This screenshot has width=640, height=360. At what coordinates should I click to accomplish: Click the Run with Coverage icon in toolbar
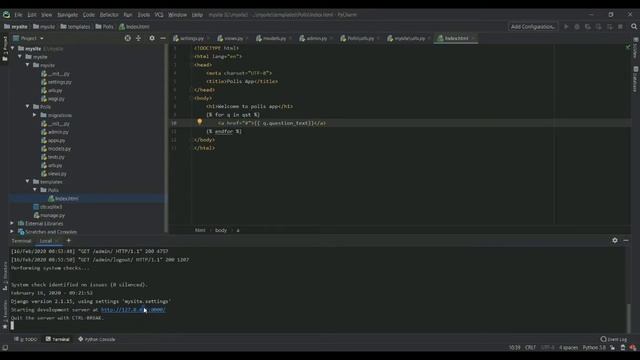coord(588,27)
